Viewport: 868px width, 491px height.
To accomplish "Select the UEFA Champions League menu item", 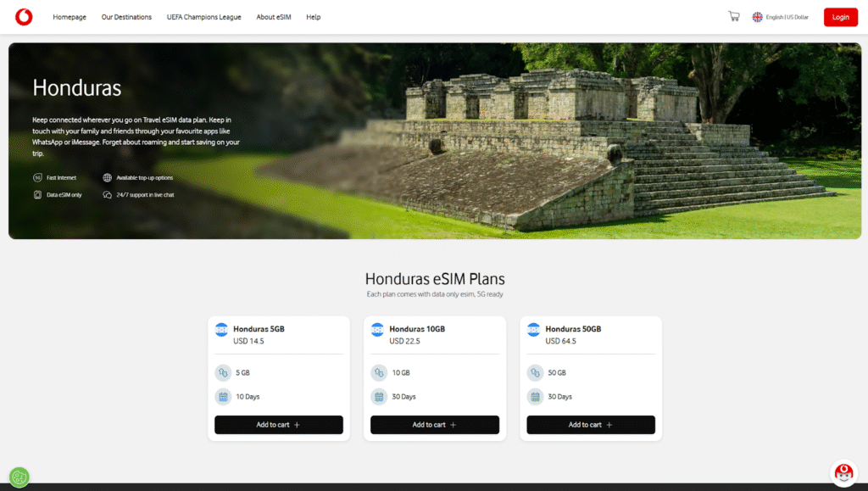I will click(x=203, y=16).
